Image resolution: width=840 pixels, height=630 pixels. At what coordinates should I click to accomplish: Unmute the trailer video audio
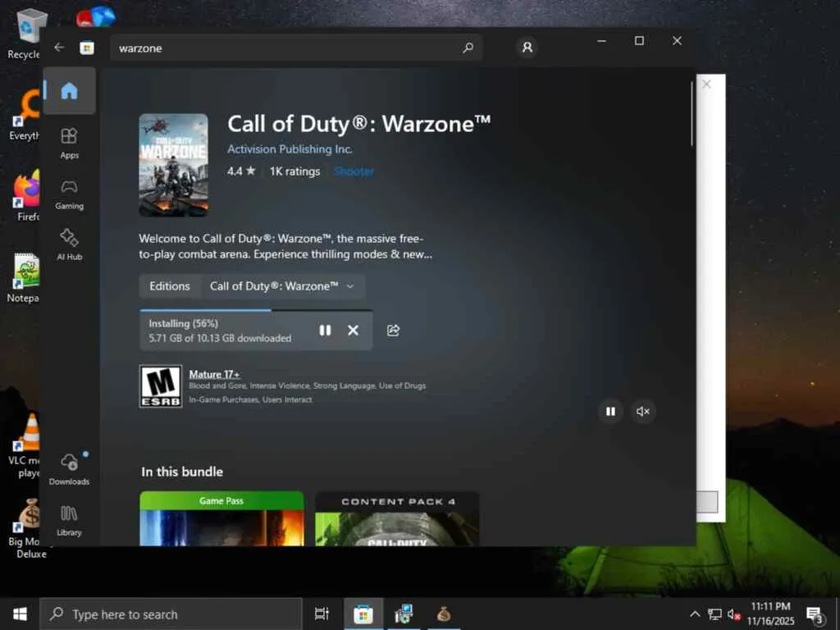pyautogui.click(x=643, y=412)
